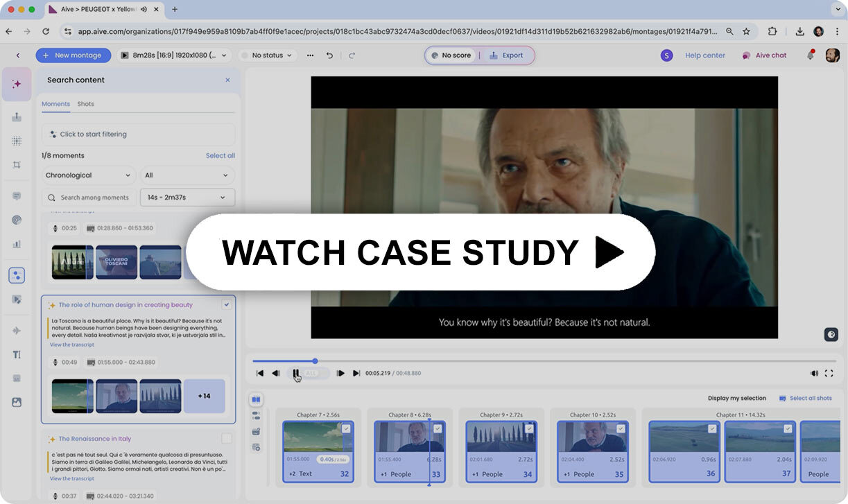Open the AI sparkle search panel icon
This screenshot has width=848, height=504.
pos(17,84)
